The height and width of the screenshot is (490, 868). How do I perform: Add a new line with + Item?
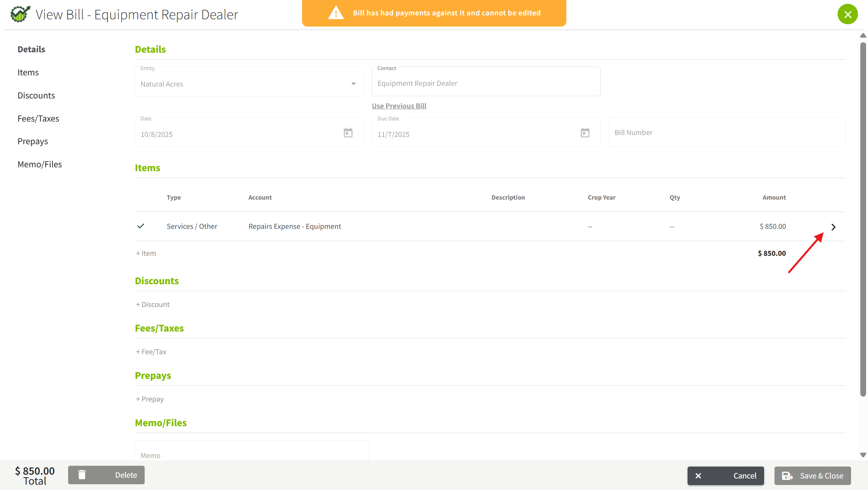pyautogui.click(x=146, y=253)
